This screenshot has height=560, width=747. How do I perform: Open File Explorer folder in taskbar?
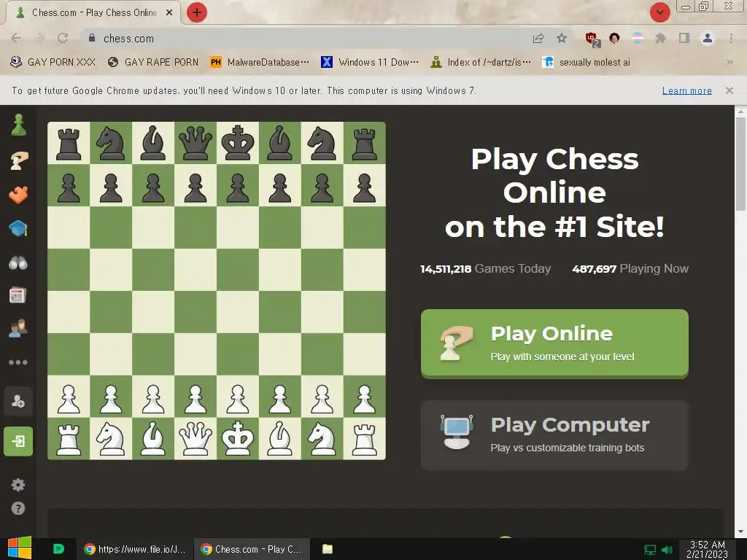pos(328,549)
